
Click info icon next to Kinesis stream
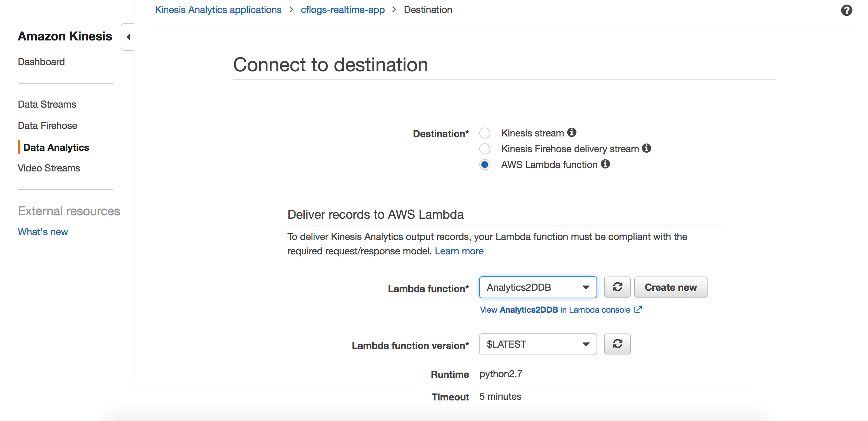(572, 132)
